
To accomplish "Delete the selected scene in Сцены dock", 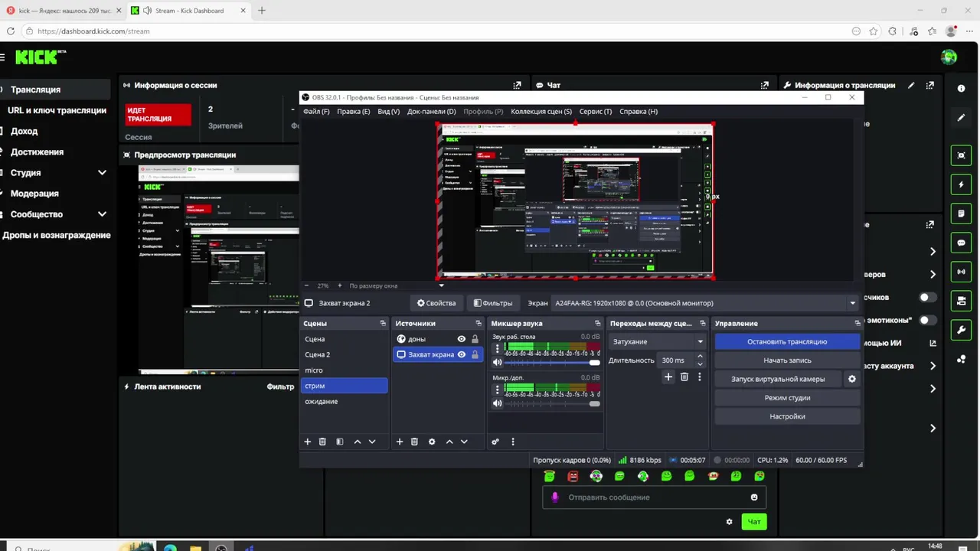I will 322,442.
